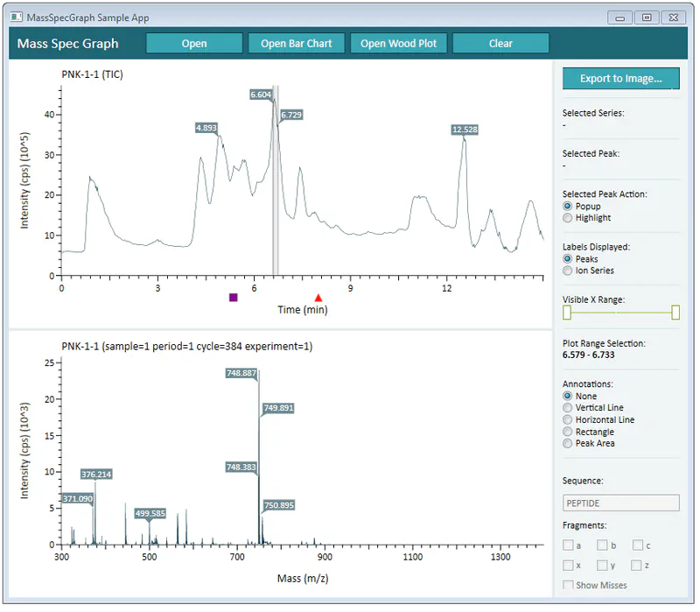Enable the y fragment checkbox
This screenshot has width=700, height=612.
603,566
